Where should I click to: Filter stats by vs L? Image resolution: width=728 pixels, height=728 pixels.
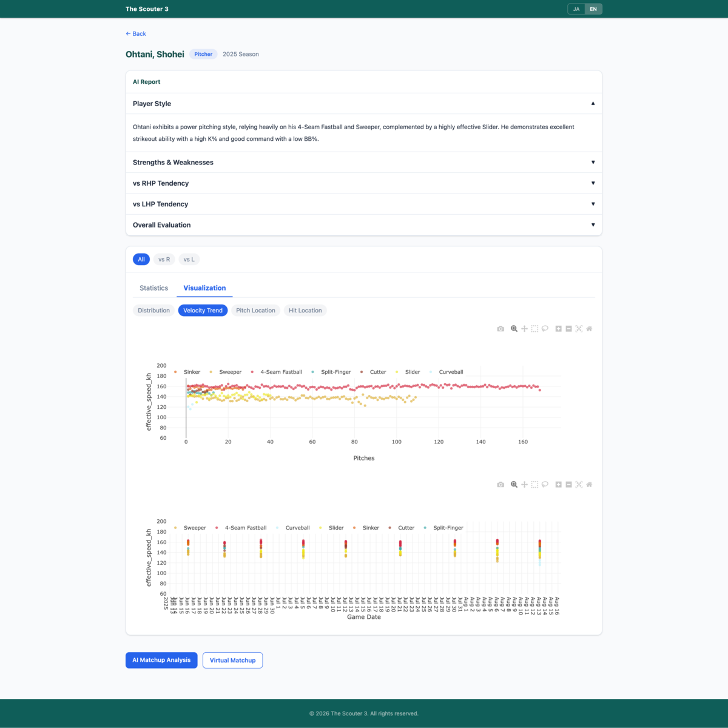tap(189, 259)
